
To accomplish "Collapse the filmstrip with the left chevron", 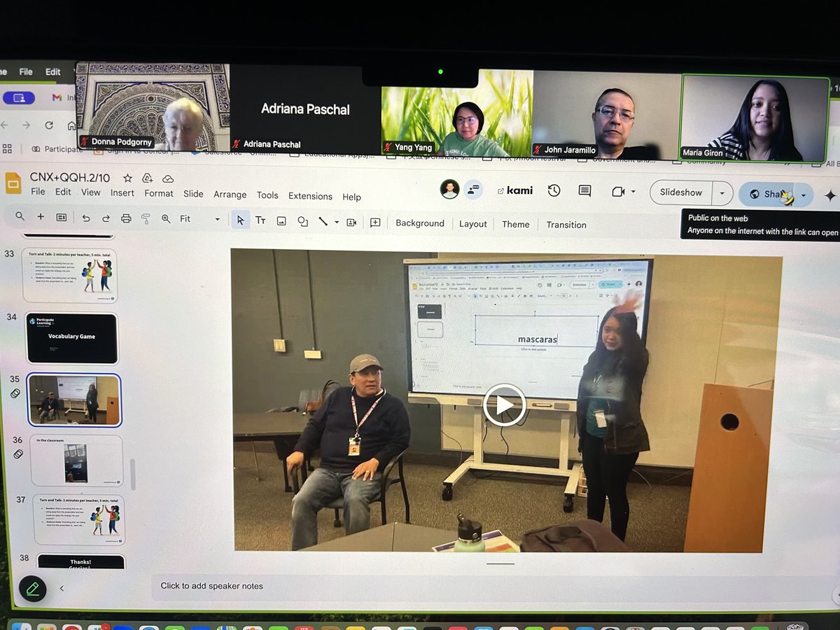I will [x=62, y=589].
